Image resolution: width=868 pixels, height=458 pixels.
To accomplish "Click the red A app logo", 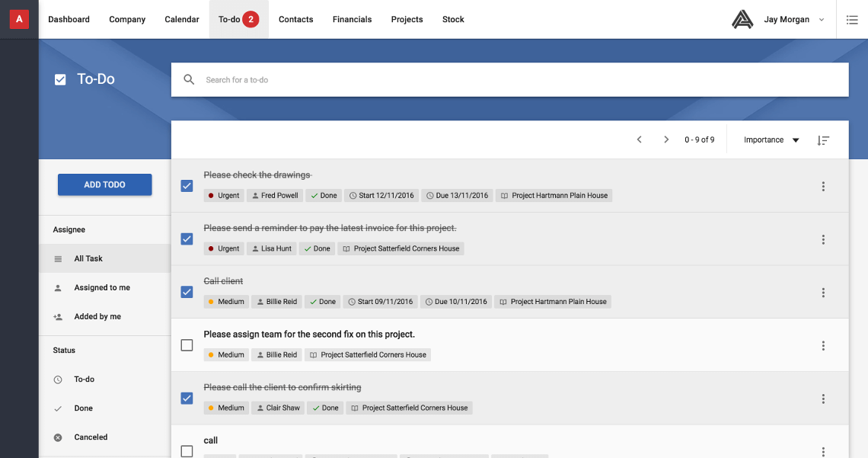I will click(19, 19).
